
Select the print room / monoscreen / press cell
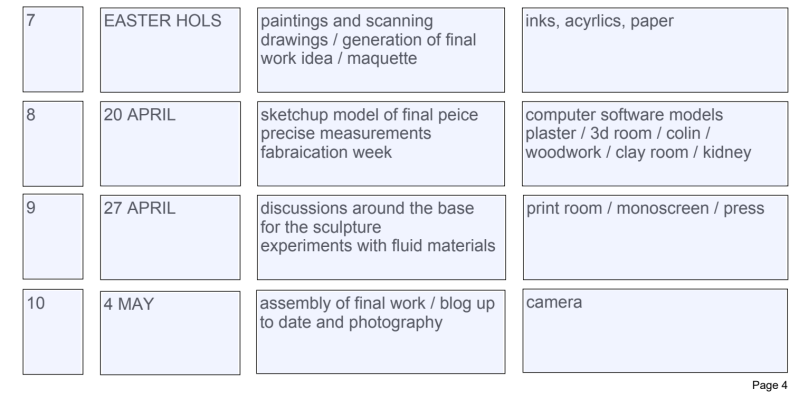tap(655, 237)
